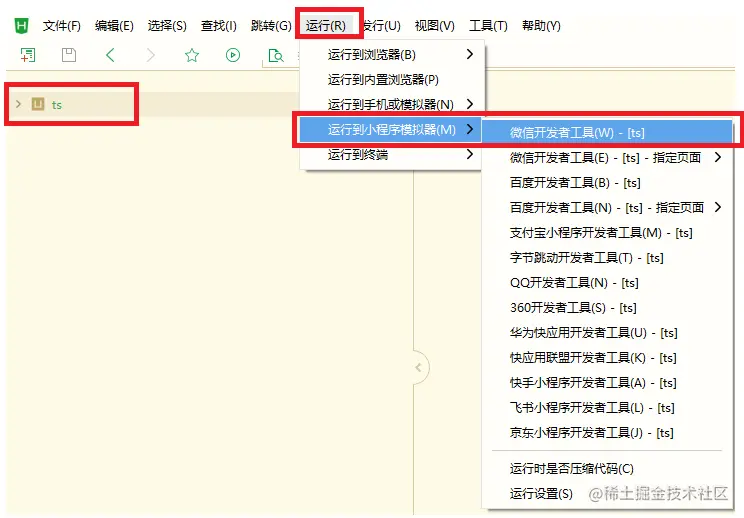The width and height of the screenshot is (744, 518).
Task: Open the 帮助(Y) menu
Action: click(541, 26)
